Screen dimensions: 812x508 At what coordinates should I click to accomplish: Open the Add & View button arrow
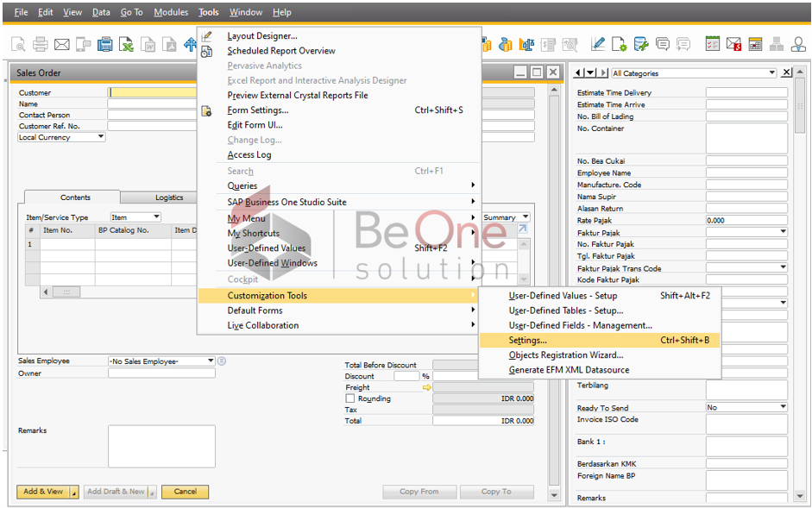pos(74,492)
